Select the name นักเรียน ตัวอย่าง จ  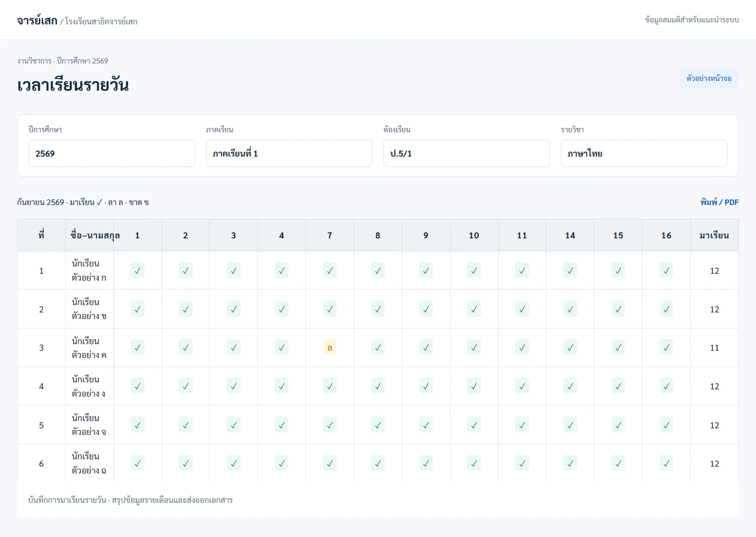coord(89,425)
